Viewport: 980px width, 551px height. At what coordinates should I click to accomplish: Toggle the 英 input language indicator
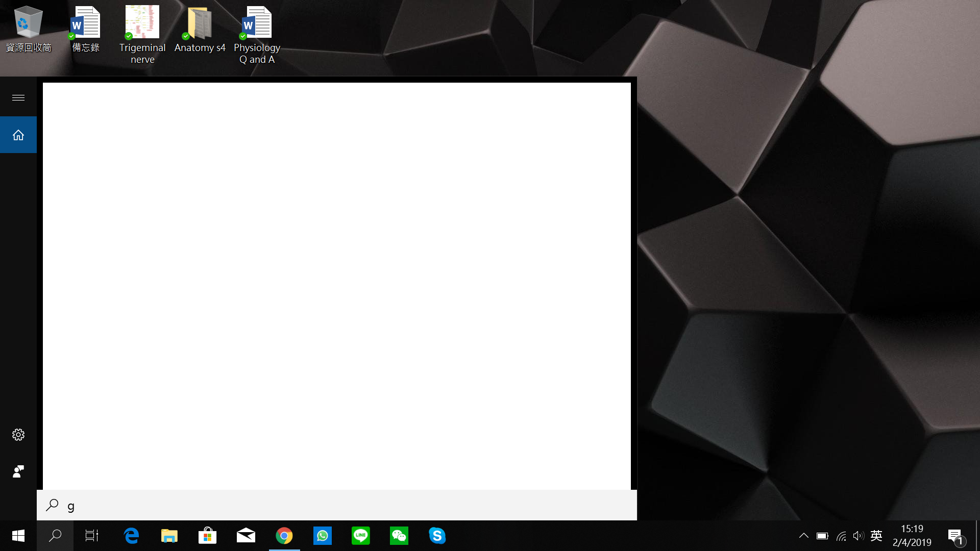point(876,536)
